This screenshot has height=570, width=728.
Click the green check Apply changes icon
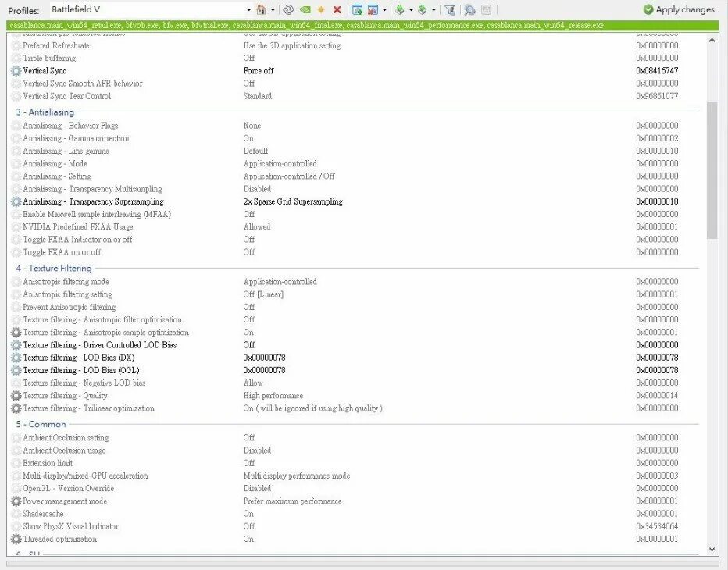coord(648,9)
